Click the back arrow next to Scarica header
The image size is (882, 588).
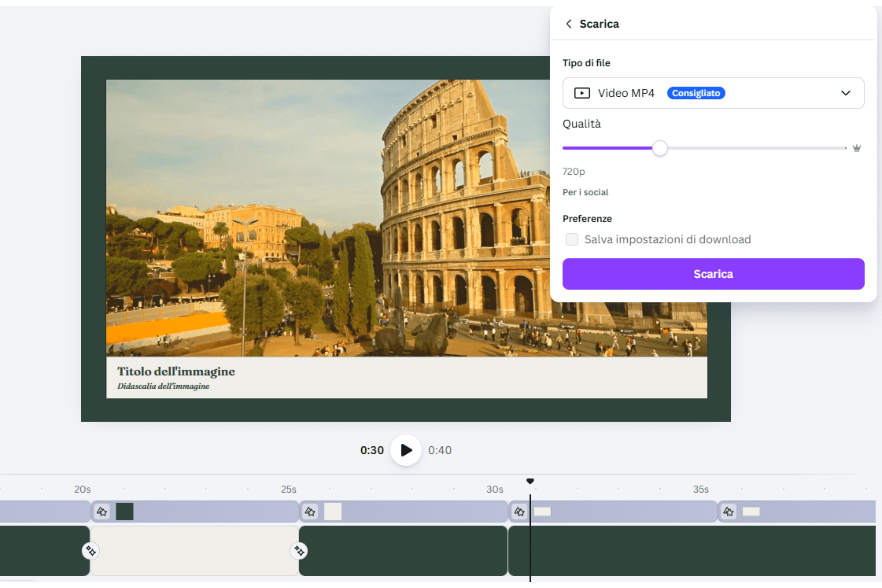point(569,24)
